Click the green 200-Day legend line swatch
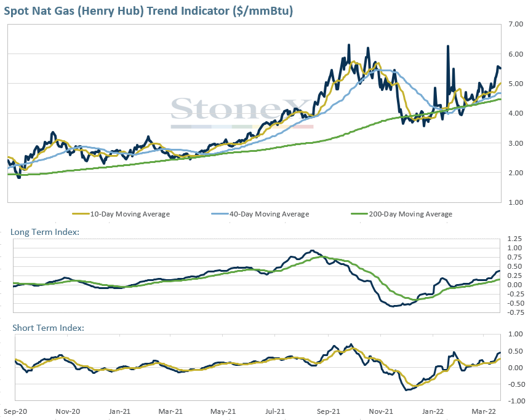528x420 pixels. tap(359, 214)
